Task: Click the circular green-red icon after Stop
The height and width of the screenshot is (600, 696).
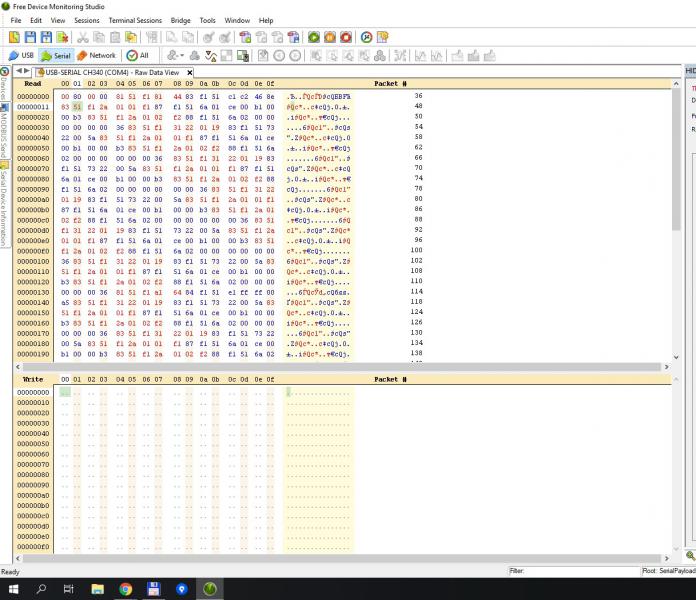Action: (366, 37)
